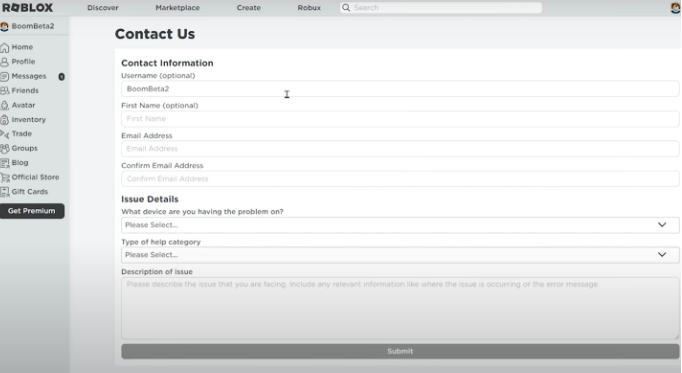Screen dimensions: 682x373
Task: Click the Gift Cards icon
Action: 5,192
